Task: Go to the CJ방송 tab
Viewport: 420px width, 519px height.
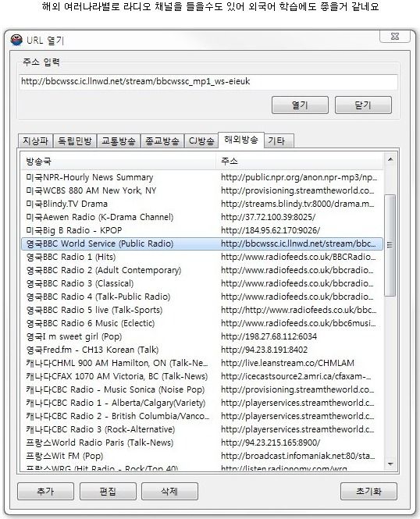Action: click(x=201, y=141)
